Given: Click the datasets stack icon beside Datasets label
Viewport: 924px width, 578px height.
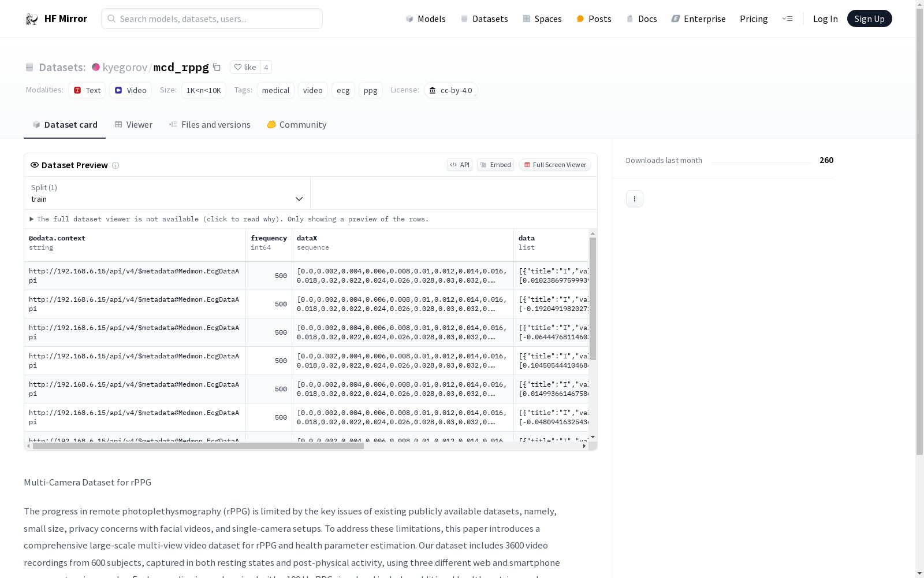Looking at the screenshot, I should tap(29, 68).
